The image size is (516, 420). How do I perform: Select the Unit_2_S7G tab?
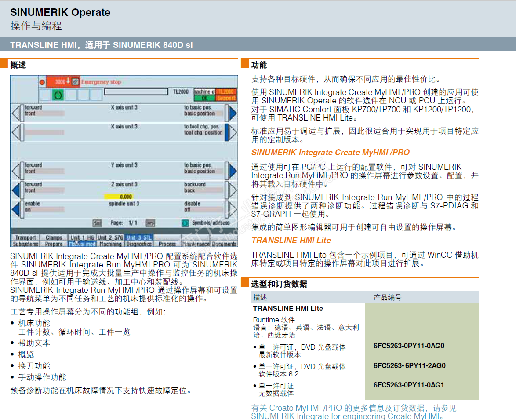(x=110, y=237)
